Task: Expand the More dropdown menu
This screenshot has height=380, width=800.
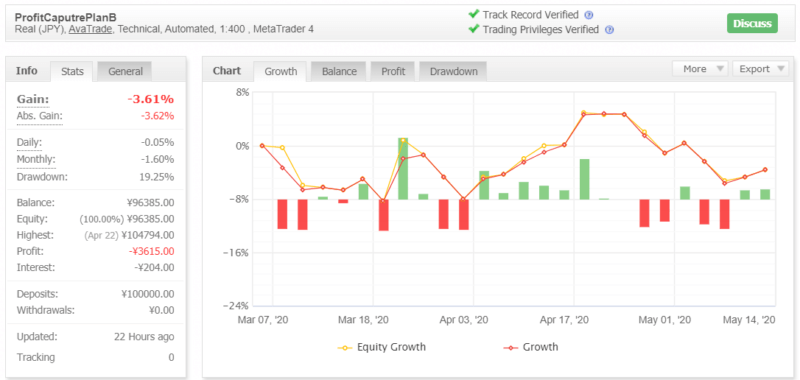Action: coord(700,69)
